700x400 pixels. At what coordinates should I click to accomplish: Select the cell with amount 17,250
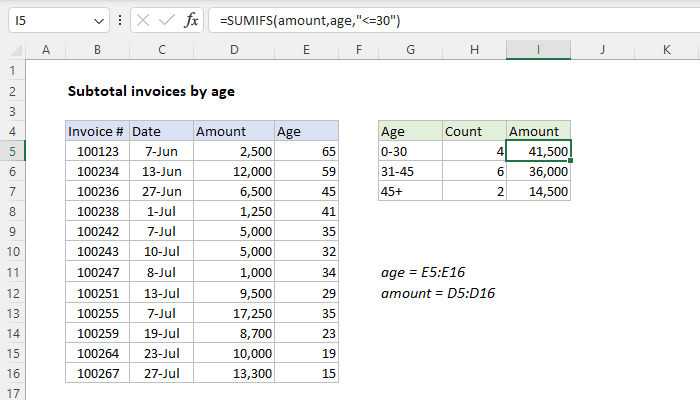(233, 312)
